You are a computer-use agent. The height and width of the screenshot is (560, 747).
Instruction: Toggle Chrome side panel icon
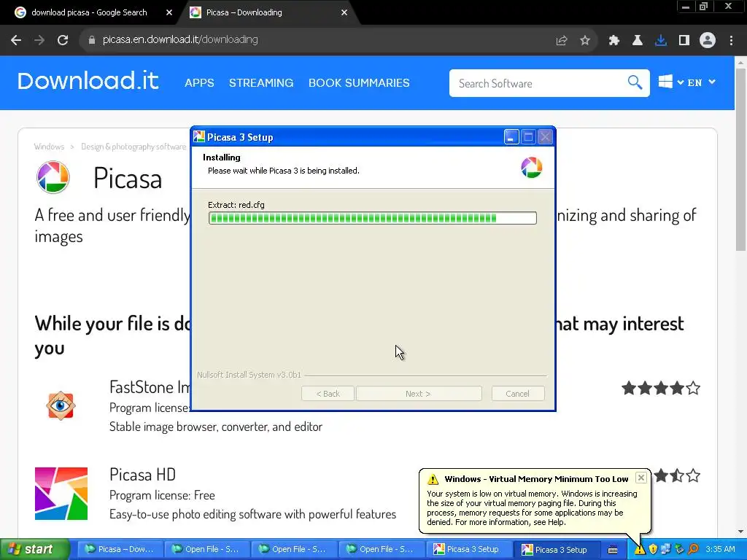tap(684, 41)
